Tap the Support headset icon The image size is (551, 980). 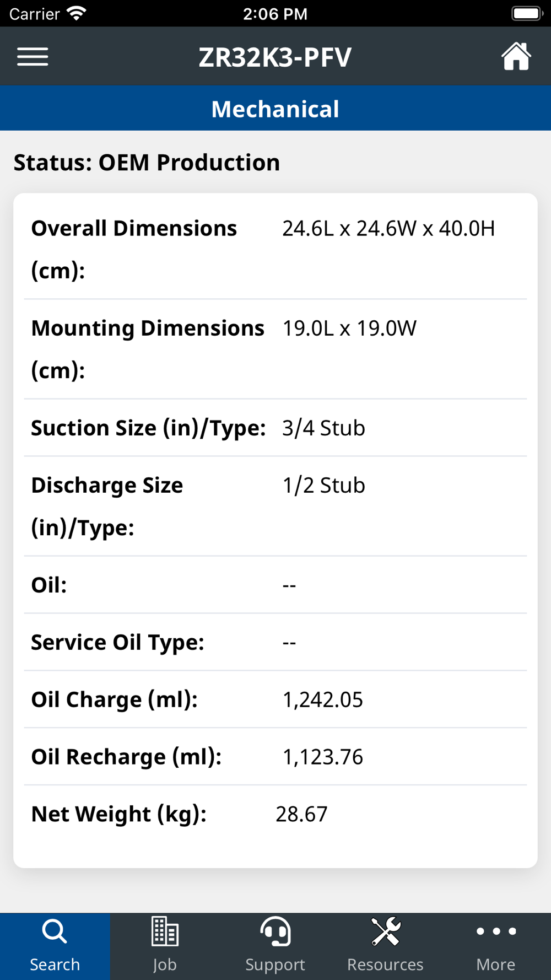pyautogui.click(x=275, y=932)
